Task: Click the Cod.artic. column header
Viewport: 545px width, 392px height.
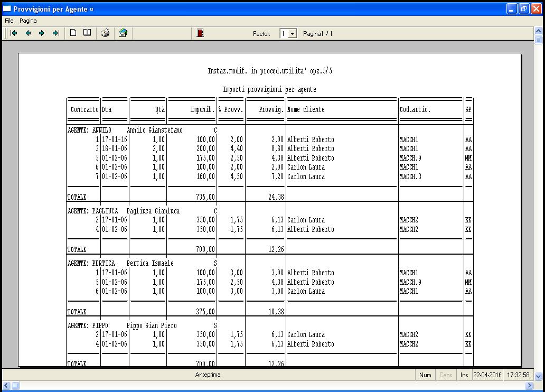Action: pos(415,109)
